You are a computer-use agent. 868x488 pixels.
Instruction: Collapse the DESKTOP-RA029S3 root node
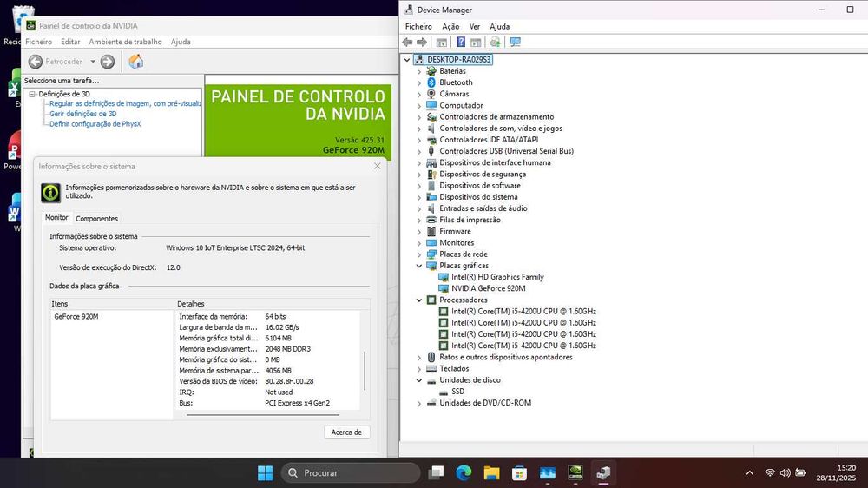(407, 60)
